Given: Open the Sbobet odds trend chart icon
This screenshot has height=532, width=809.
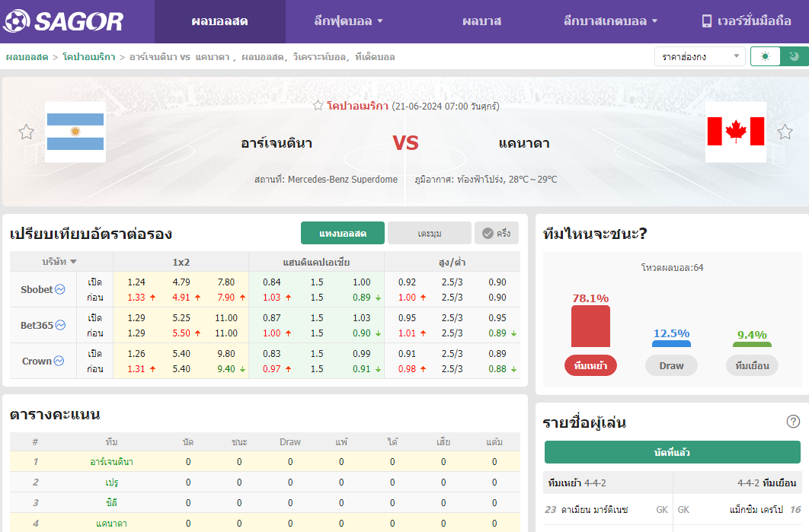Looking at the screenshot, I should pyautogui.click(x=60, y=289).
